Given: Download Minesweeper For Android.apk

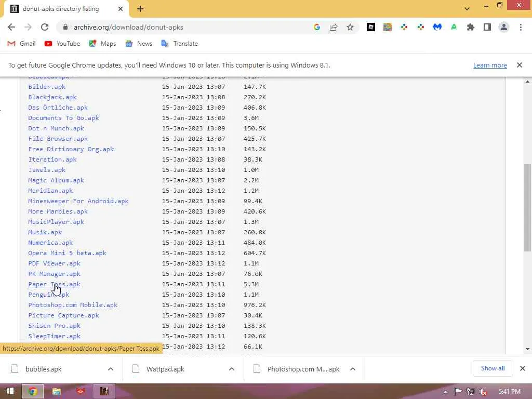Looking at the screenshot, I should click(78, 201).
